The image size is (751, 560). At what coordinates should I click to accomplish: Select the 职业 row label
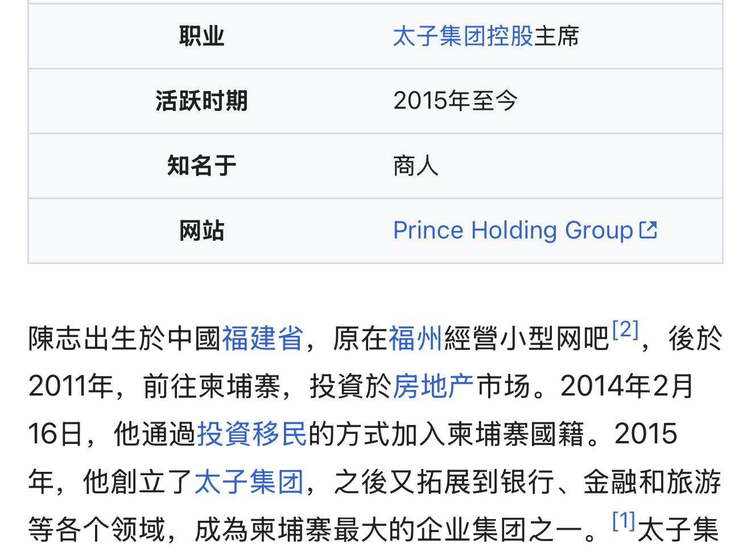pos(202,36)
